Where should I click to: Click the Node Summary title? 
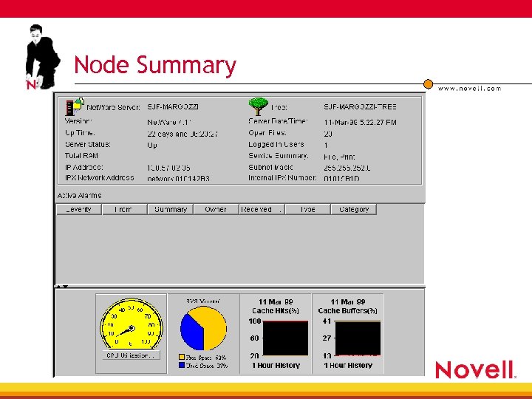[x=155, y=65]
